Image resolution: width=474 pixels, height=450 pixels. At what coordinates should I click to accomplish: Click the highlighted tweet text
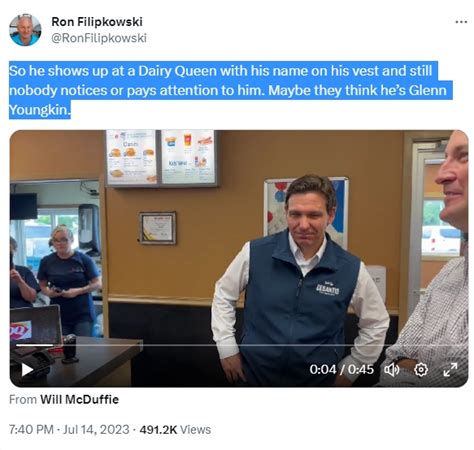tap(230, 90)
